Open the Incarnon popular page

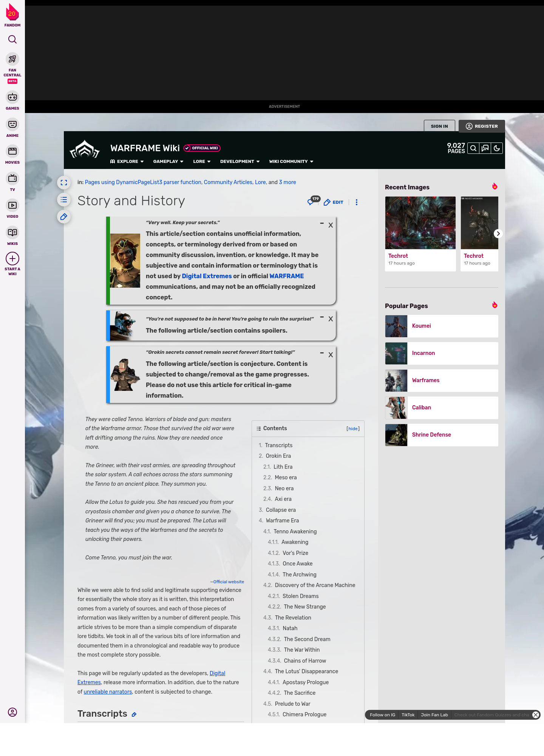(442, 353)
